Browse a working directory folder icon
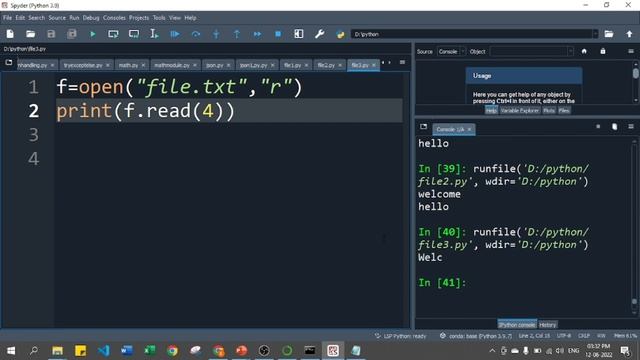Image resolution: width=640 pixels, height=360 pixels. click(x=609, y=34)
